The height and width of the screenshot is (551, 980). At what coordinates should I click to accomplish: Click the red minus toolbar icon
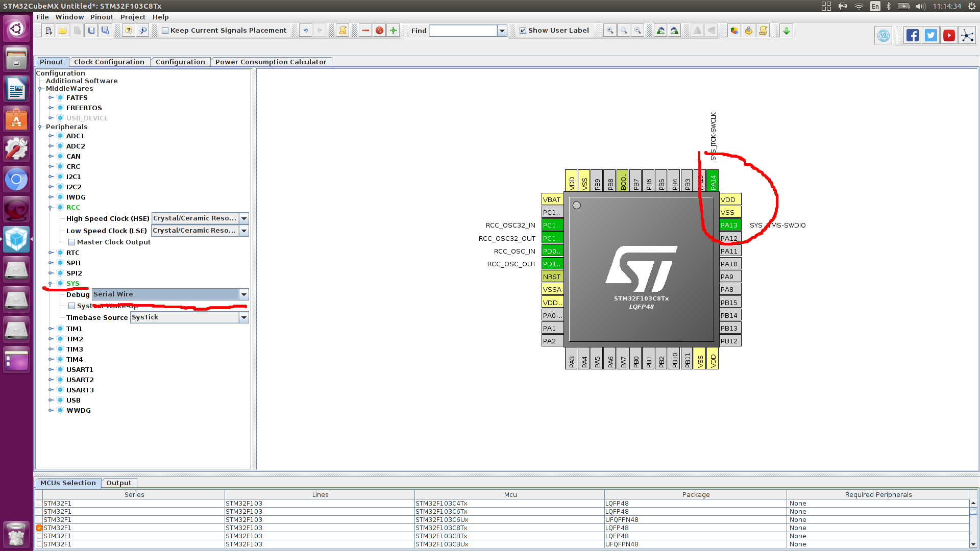[x=365, y=31]
